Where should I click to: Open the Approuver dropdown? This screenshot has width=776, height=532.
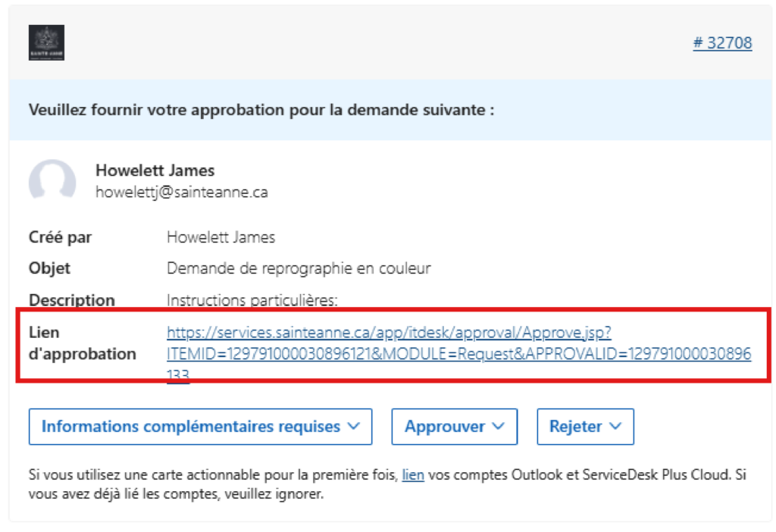454,427
